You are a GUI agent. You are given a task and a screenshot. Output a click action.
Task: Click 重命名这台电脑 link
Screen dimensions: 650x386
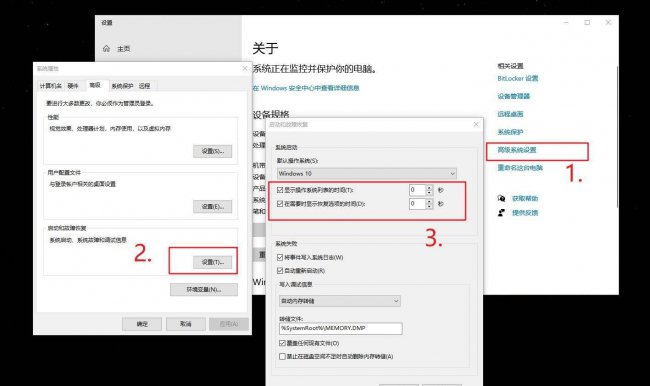tap(520, 168)
